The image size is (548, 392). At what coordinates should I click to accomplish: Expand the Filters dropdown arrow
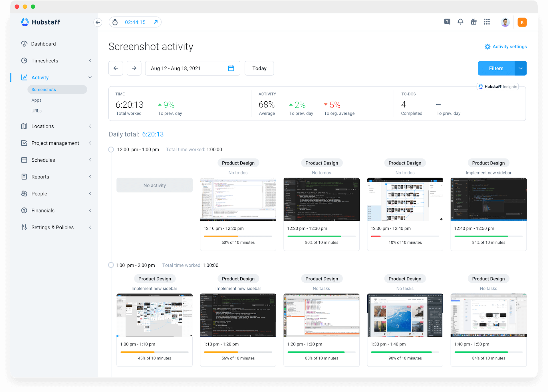coord(521,68)
